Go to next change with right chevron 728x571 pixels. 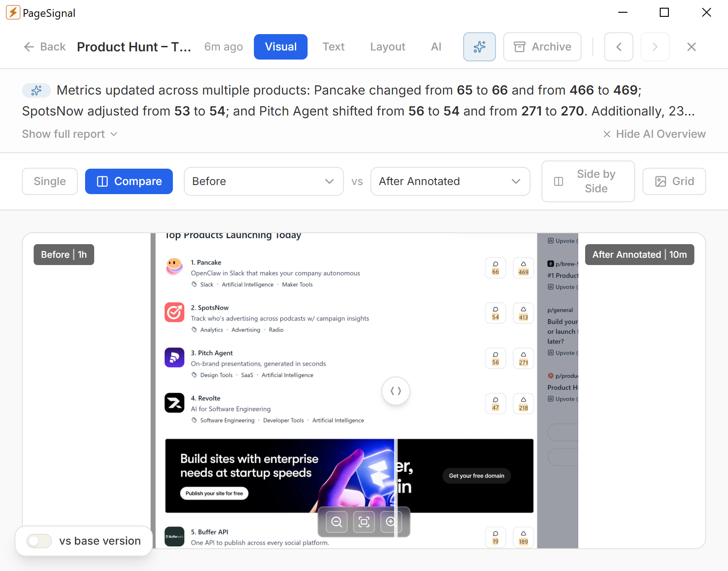(x=655, y=47)
